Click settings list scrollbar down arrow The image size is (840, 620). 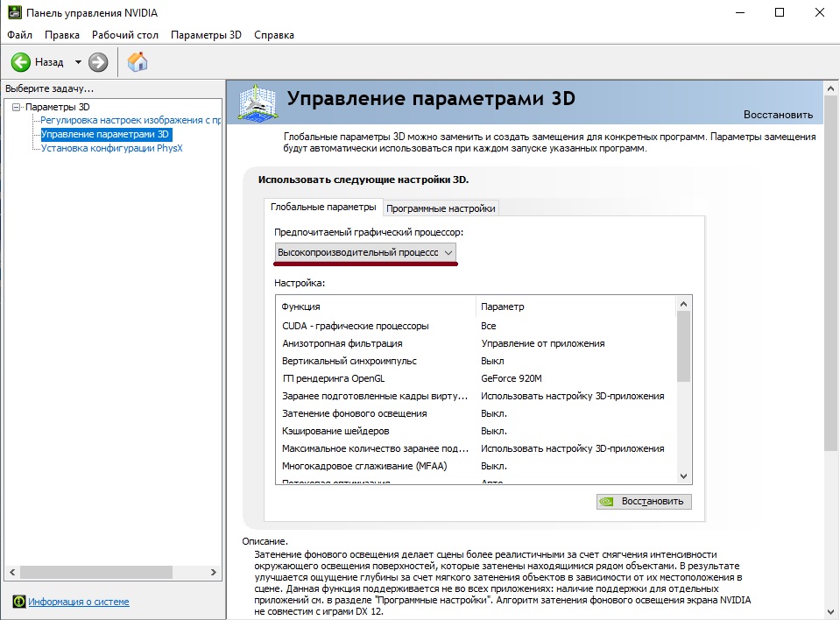pos(683,476)
